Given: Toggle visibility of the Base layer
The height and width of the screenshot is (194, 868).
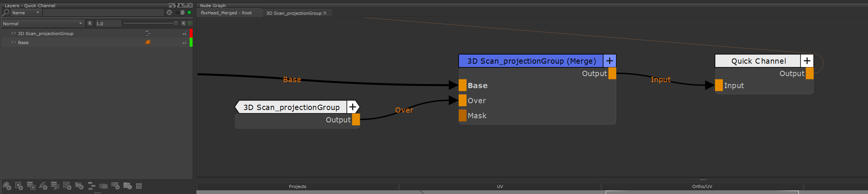Looking at the screenshot, I should pyautogui.click(x=14, y=42).
